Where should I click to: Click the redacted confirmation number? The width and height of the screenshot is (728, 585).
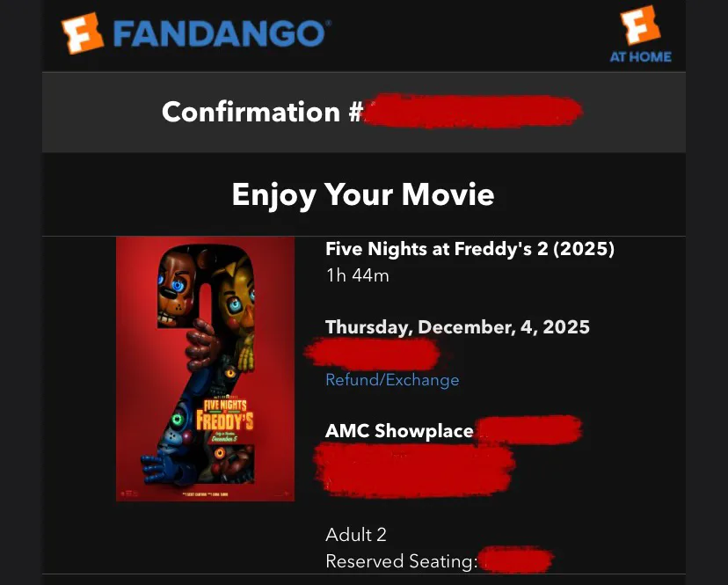(473, 111)
